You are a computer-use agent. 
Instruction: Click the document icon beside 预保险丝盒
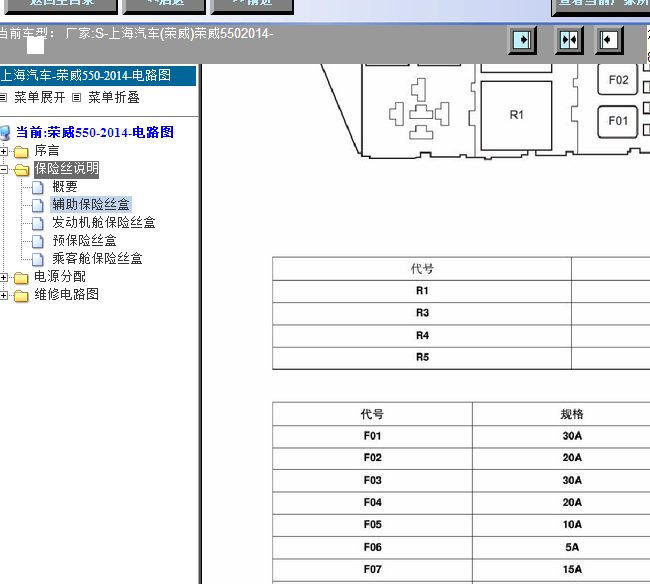tap(38, 241)
